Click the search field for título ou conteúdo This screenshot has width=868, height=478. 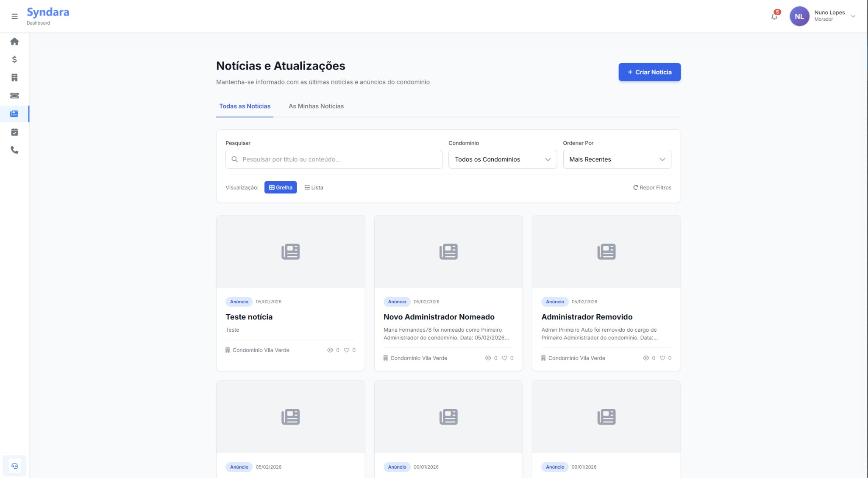pos(334,159)
